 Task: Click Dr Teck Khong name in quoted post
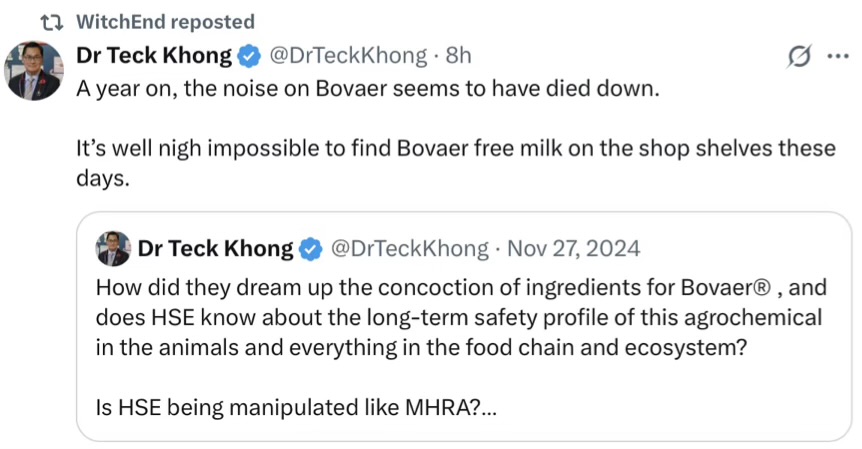[x=215, y=248]
